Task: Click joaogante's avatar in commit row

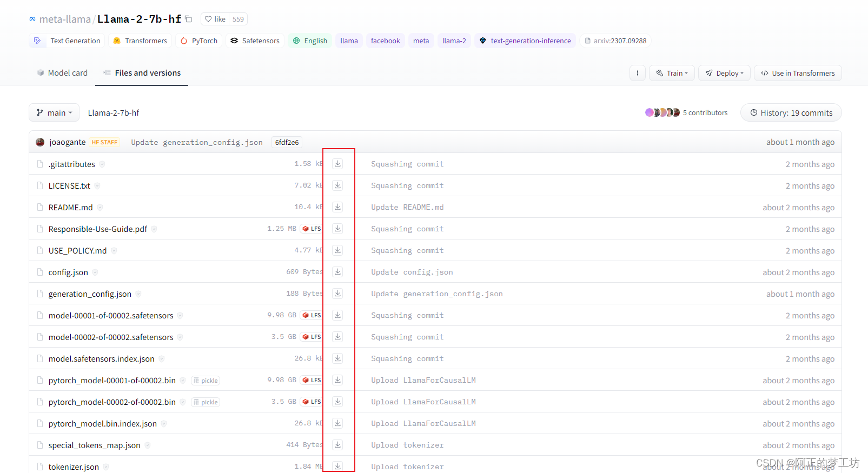Action: tap(40, 142)
